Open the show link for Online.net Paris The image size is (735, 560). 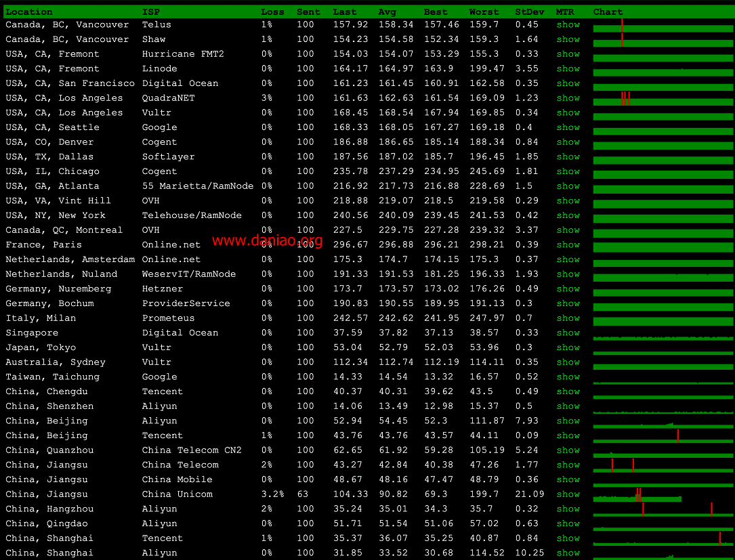click(x=568, y=244)
